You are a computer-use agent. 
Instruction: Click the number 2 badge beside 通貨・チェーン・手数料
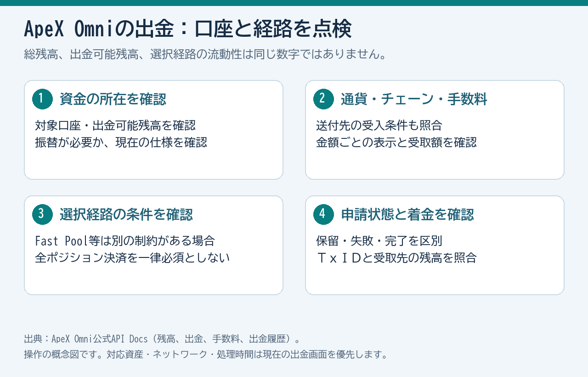pos(323,99)
